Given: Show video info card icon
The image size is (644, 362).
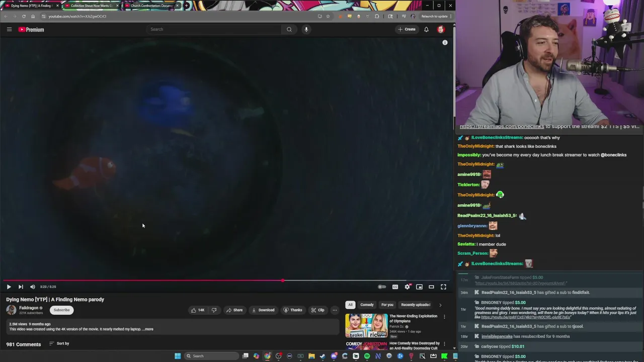Looking at the screenshot, I should click(x=445, y=43).
